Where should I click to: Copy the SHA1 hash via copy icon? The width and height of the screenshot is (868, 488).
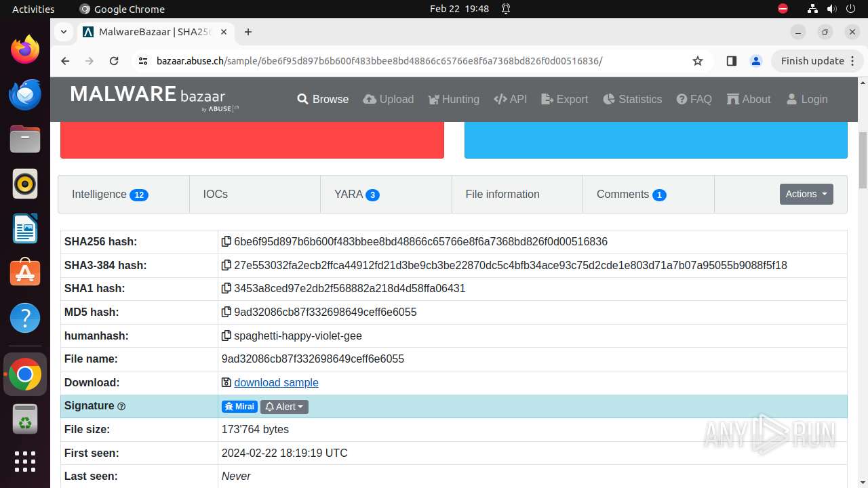[226, 289]
